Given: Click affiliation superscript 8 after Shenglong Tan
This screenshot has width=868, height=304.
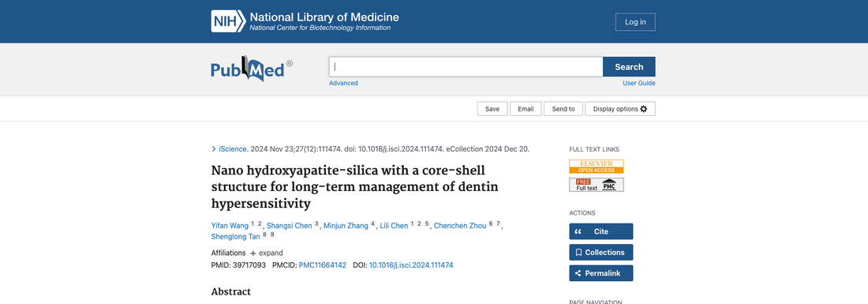Looking at the screenshot, I should (265, 235).
